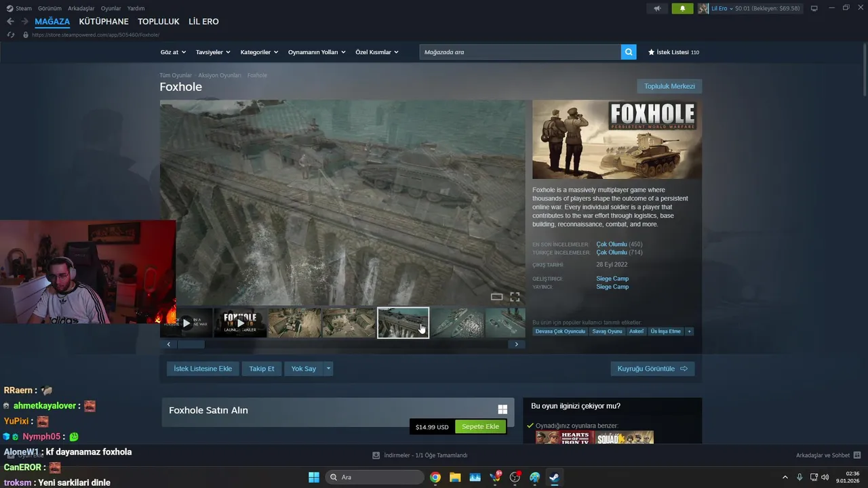
Task: Click the Steam icon in the taskbar
Action: [x=554, y=477]
